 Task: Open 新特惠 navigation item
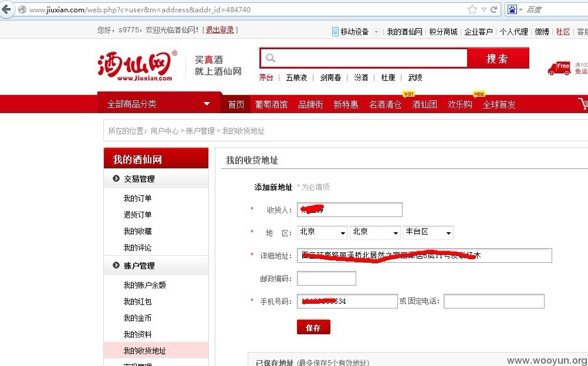pyautogui.click(x=346, y=104)
